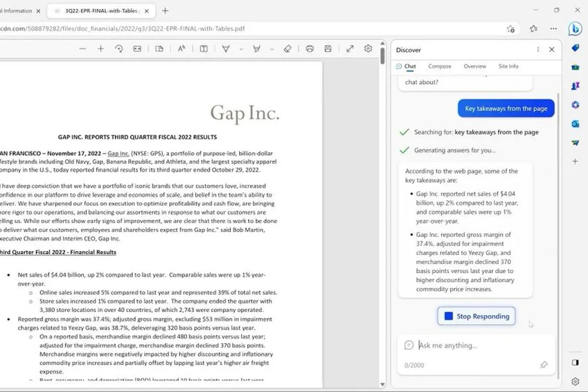Toggle the sidebar visibility icon

[x=575, y=363]
